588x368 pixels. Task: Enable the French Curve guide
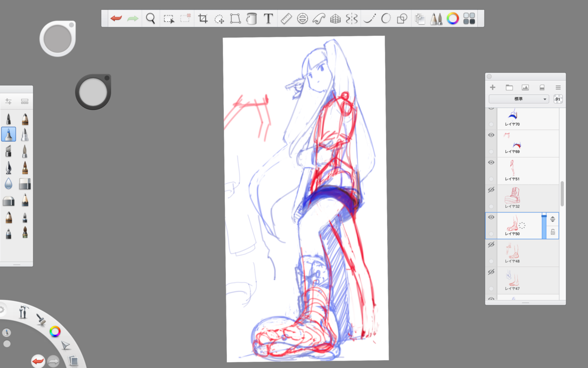[x=319, y=19]
